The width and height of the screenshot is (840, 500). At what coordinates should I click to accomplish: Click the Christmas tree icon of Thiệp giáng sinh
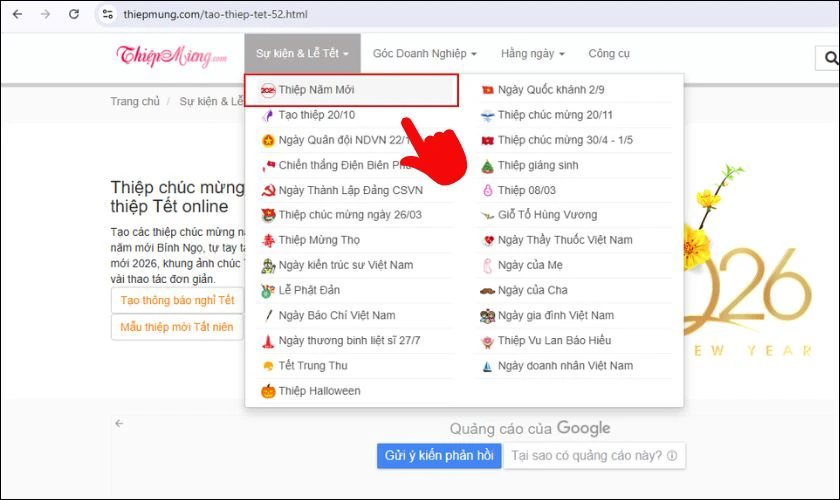click(x=487, y=166)
